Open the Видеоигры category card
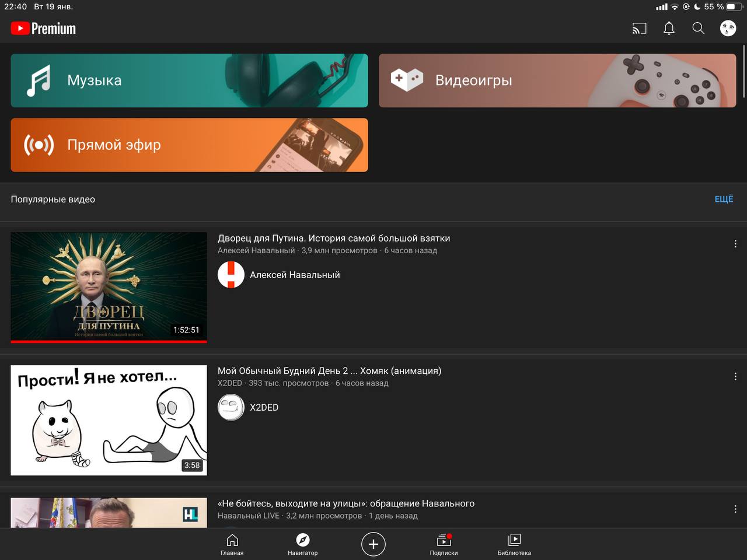 pyautogui.click(x=557, y=80)
